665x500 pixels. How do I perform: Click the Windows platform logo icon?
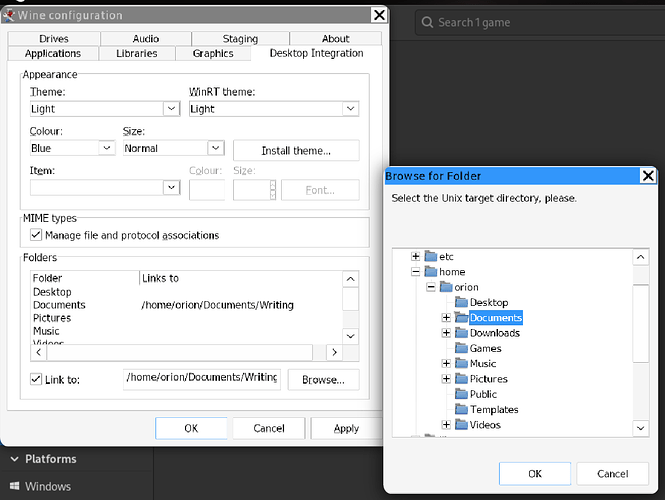pyautogui.click(x=14, y=486)
